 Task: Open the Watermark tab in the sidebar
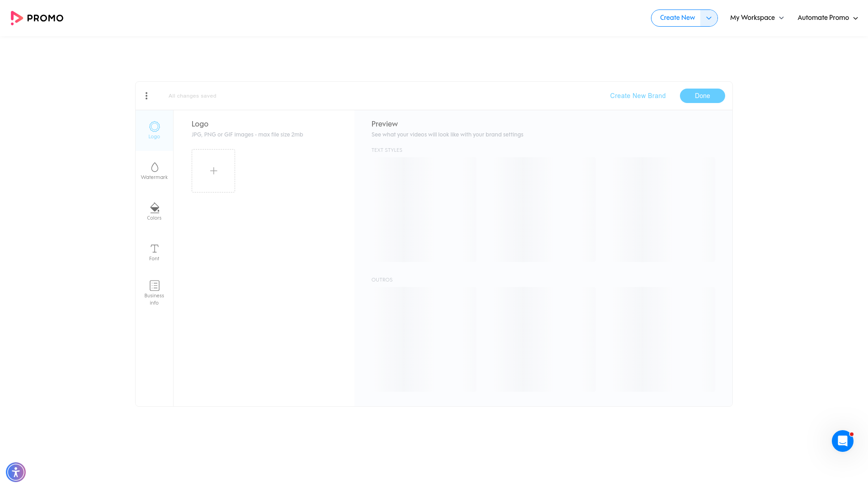[x=154, y=171]
